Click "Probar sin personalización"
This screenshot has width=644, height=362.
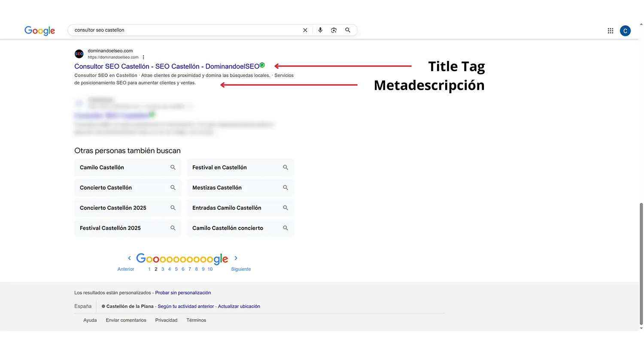183,293
